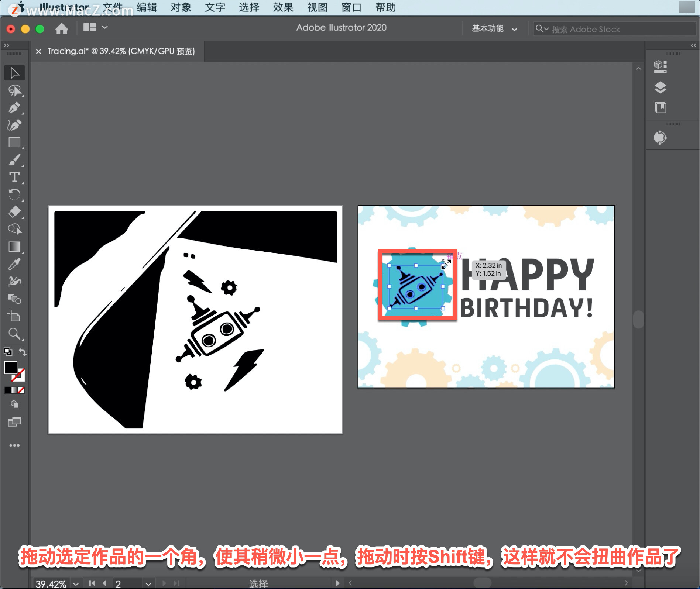Open status bar options arrow

tap(337, 583)
